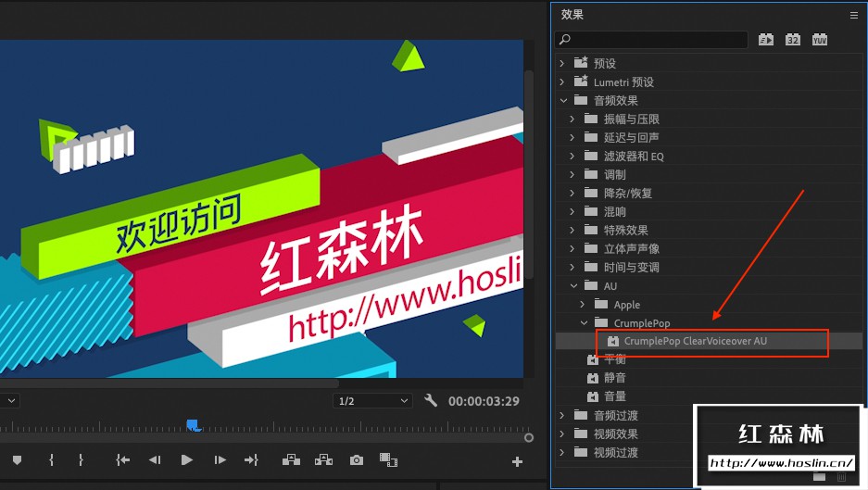Expand the 滤波器和 EQ folder
The image size is (868, 490).
click(x=572, y=157)
